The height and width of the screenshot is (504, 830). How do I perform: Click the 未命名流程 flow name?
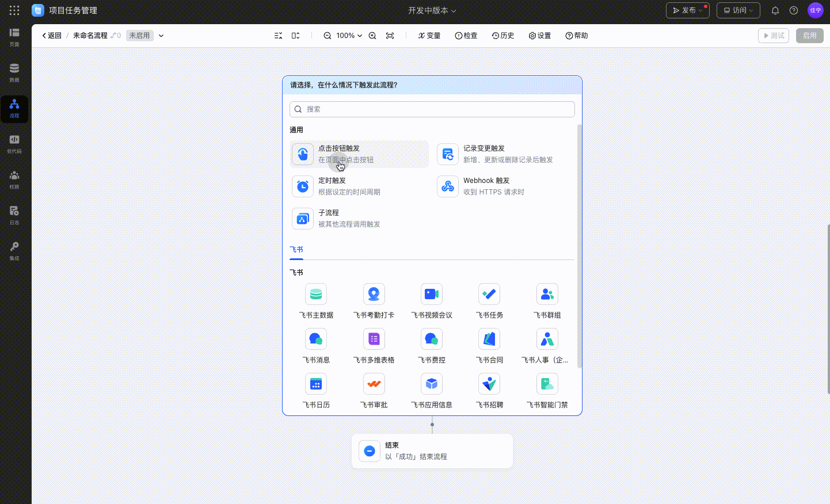tap(90, 36)
